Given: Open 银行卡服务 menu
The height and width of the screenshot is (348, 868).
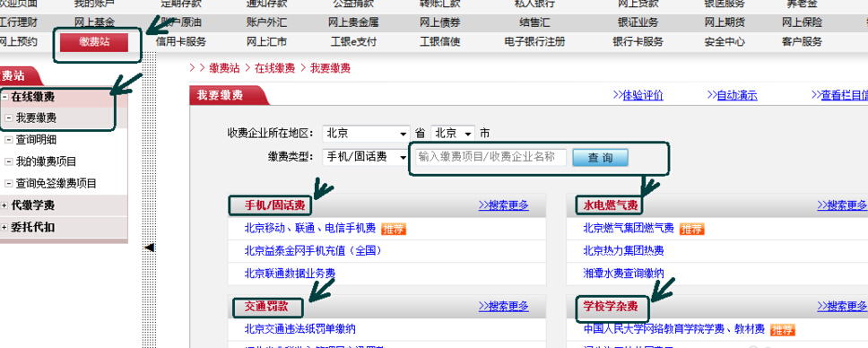Looking at the screenshot, I should pyautogui.click(x=638, y=41).
